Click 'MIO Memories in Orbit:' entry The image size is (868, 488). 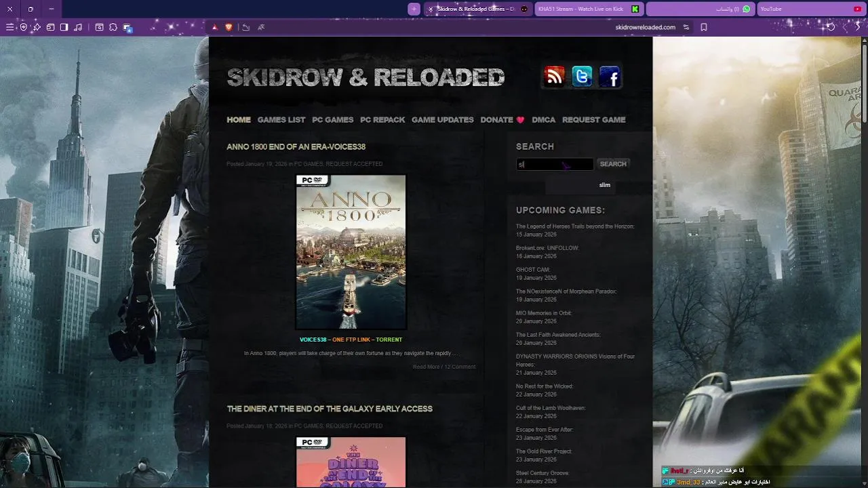(x=544, y=313)
